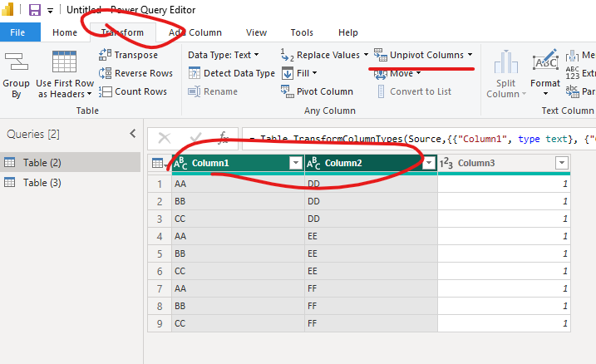Click Convert to List

tap(414, 91)
